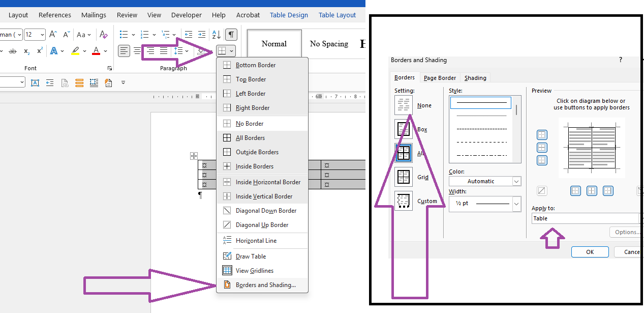Toggle Center paragraph alignment
This screenshot has height=313, width=644.
(x=137, y=51)
